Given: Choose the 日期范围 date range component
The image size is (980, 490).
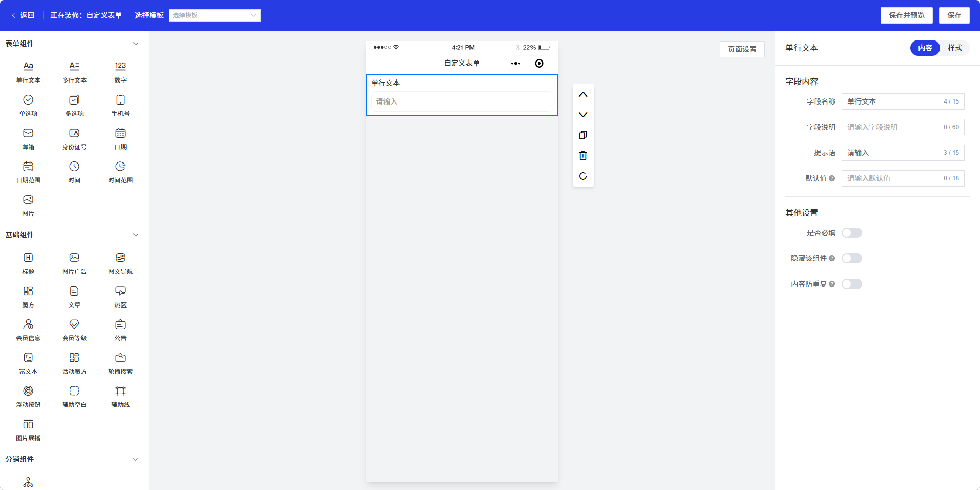Looking at the screenshot, I should [28, 172].
